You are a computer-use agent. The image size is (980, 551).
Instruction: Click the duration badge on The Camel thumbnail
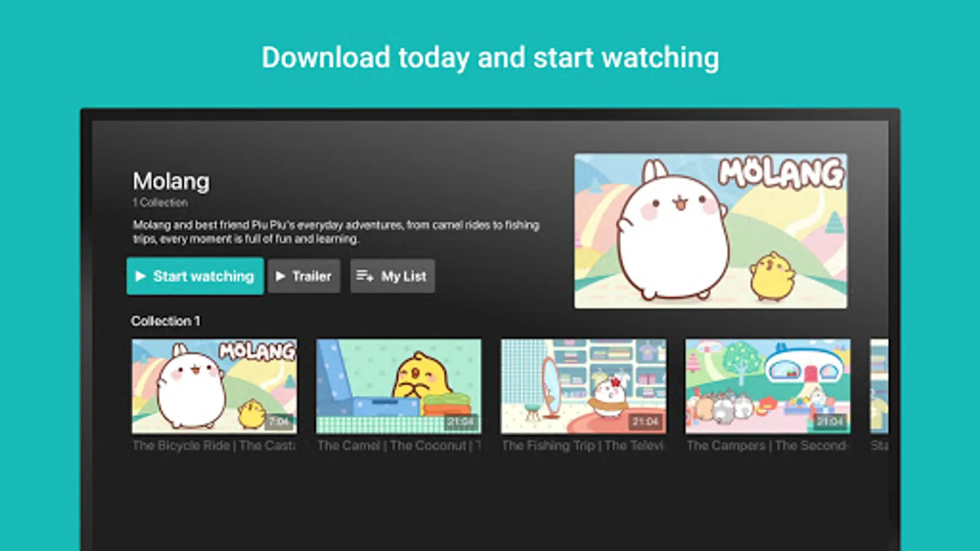coord(461,421)
